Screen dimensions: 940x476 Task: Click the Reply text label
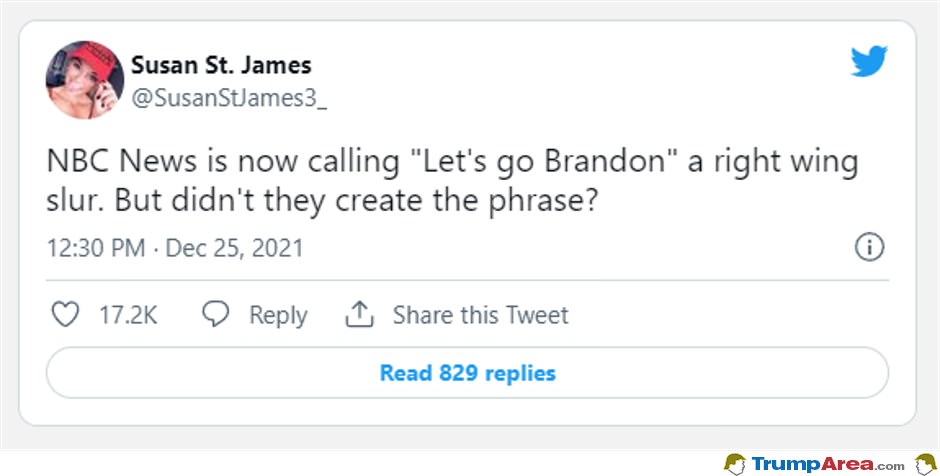point(278,315)
